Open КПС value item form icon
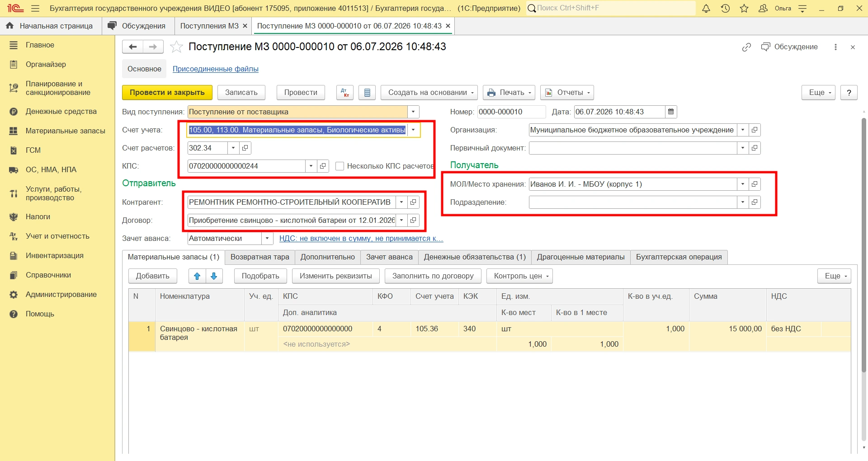 (x=323, y=166)
